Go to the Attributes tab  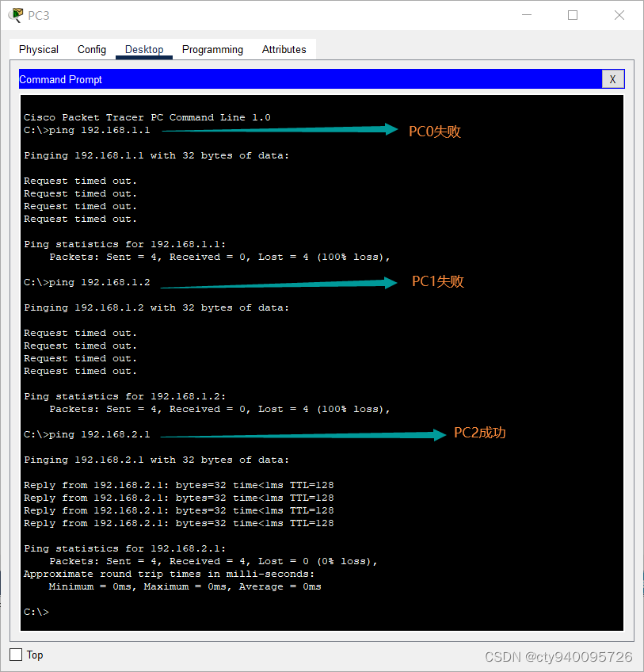click(284, 50)
